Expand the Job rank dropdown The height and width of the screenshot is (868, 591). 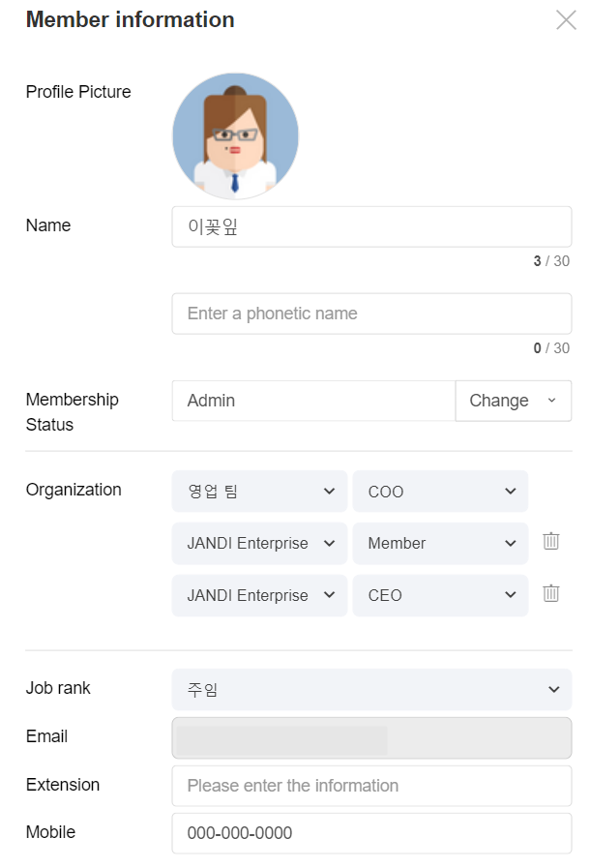371,689
